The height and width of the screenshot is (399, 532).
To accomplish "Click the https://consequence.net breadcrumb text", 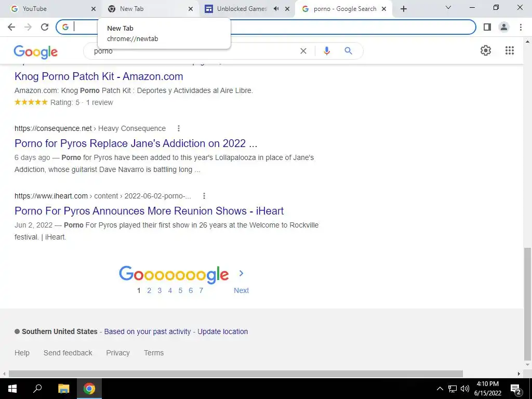I will click(x=53, y=128).
